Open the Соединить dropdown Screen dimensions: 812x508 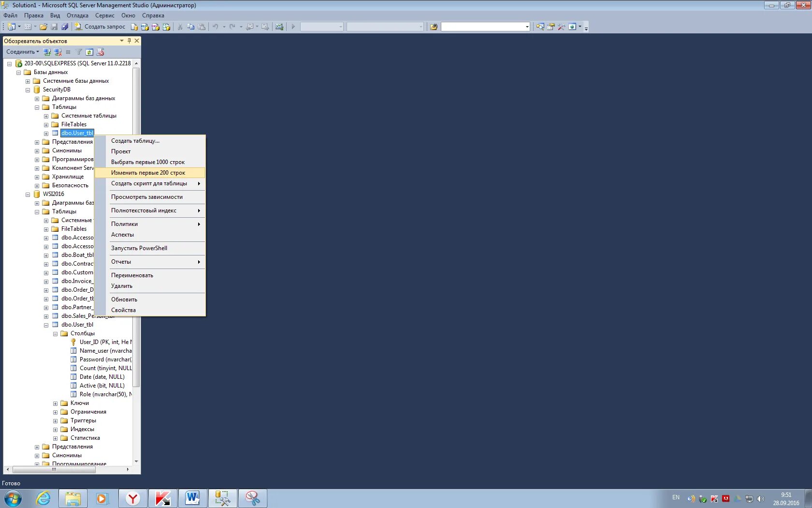click(23, 52)
